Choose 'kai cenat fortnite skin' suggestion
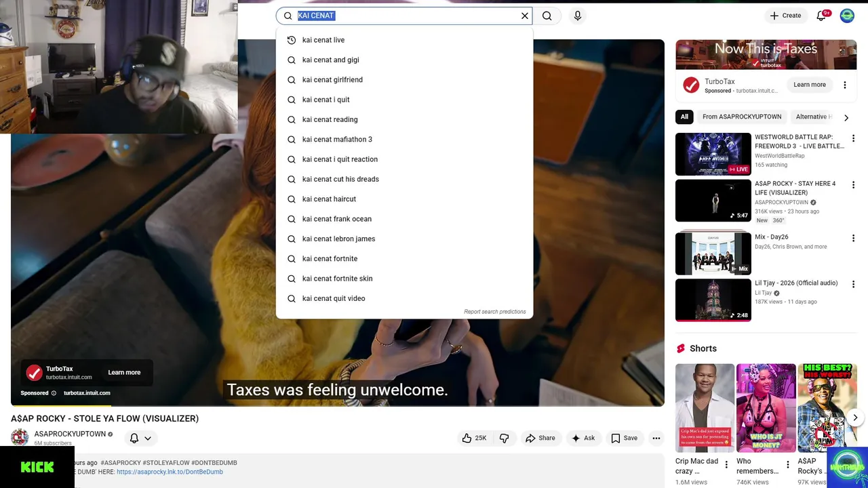Screen dimensions: 868x488 click(x=404, y=279)
